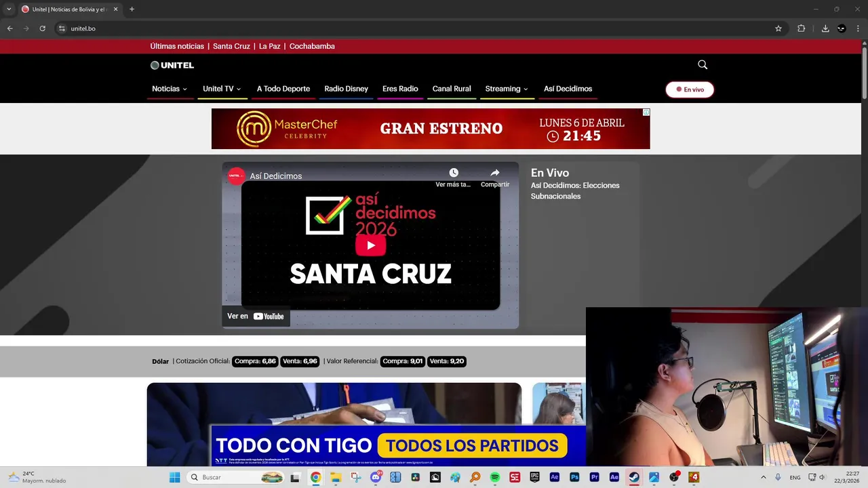Open the ENG language indicator
868x488 pixels.
pyautogui.click(x=795, y=477)
